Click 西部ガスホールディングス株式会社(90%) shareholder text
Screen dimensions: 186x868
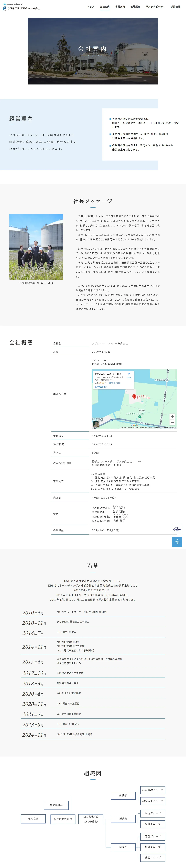[x=116, y=462]
